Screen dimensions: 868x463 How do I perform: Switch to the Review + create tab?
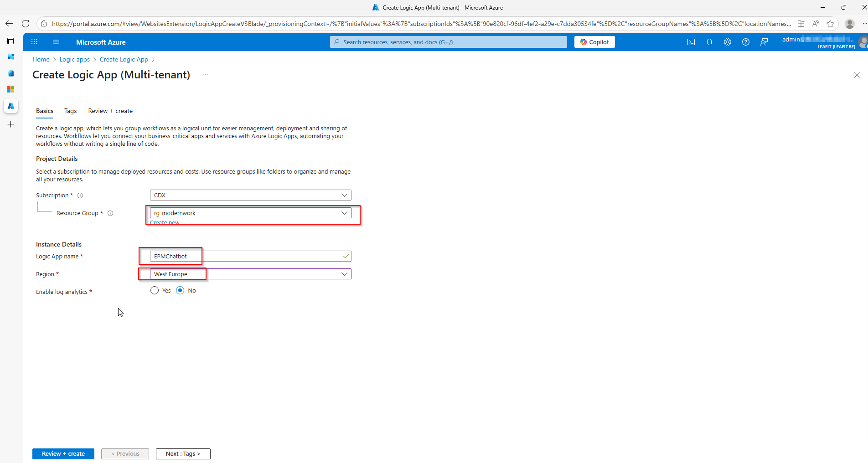coord(110,111)
